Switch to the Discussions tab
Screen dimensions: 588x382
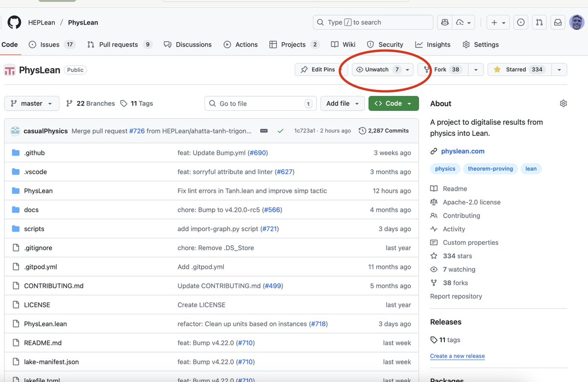188,45
